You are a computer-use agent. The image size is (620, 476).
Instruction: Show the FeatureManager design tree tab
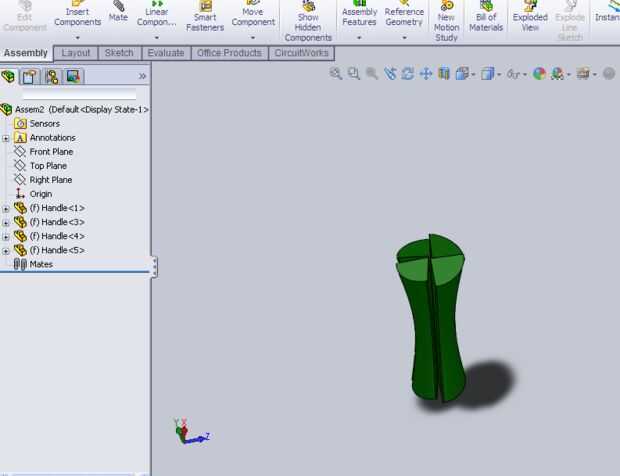9,76
